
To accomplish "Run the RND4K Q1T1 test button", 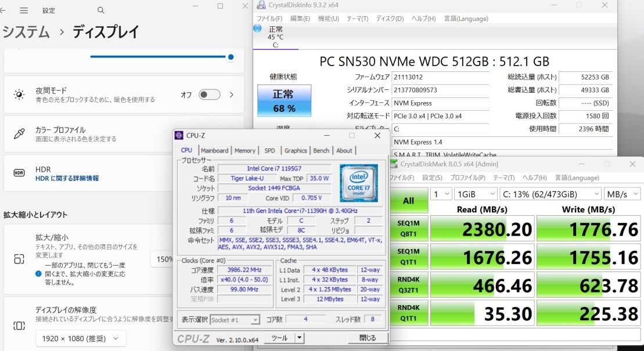I will click(408, 313).
